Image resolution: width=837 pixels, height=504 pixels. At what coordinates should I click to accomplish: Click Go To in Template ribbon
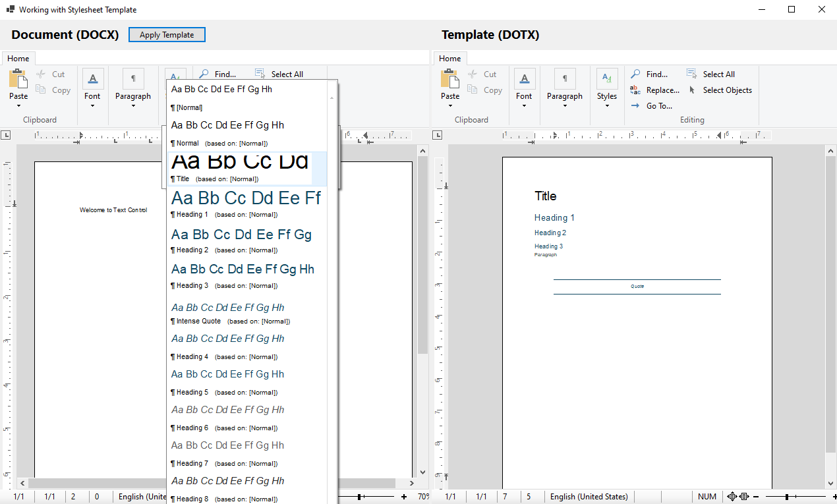[651, 106]
